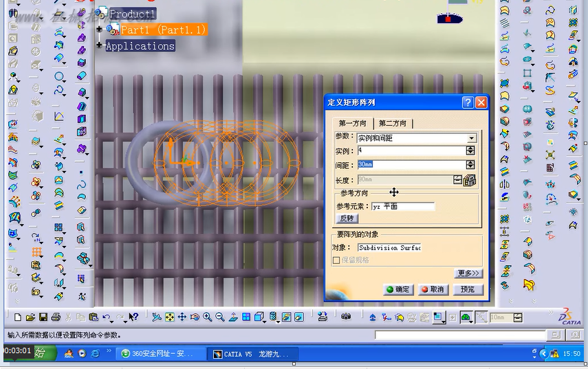Viewport: 588px width, 369px height.
Task: Click the 实例 instance count stepper arrows
Action: [x=470, y=150]
